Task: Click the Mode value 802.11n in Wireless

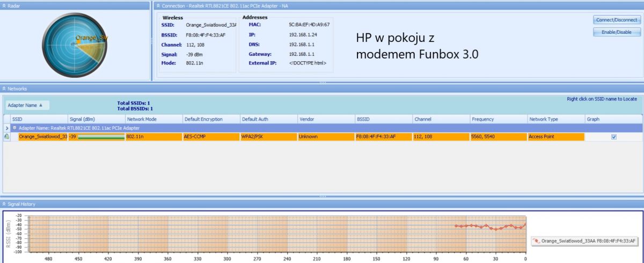Action: tap(195, 63)
